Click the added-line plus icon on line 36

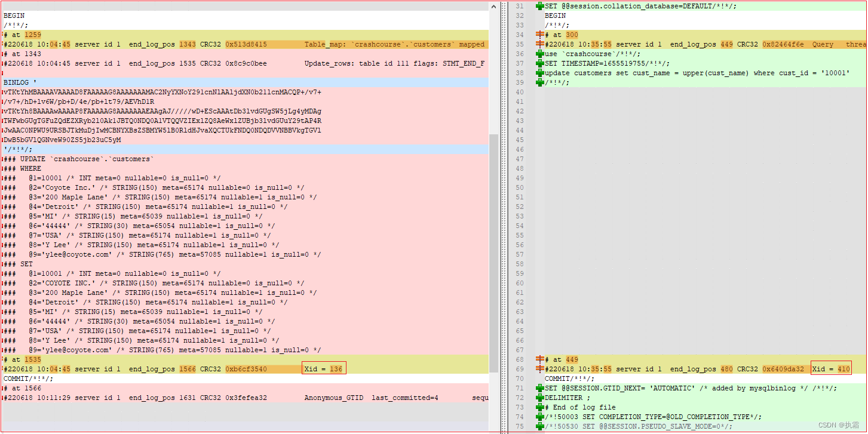(540, 54)
